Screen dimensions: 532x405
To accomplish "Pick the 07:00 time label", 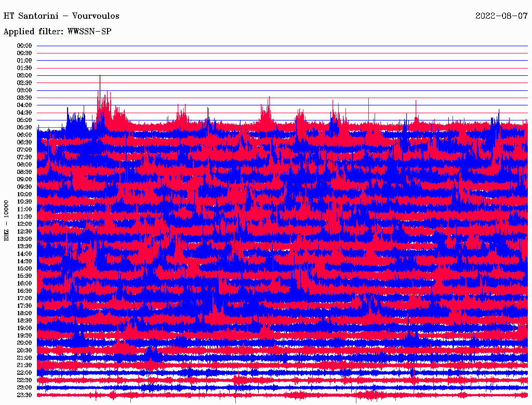I will point(24,150).
